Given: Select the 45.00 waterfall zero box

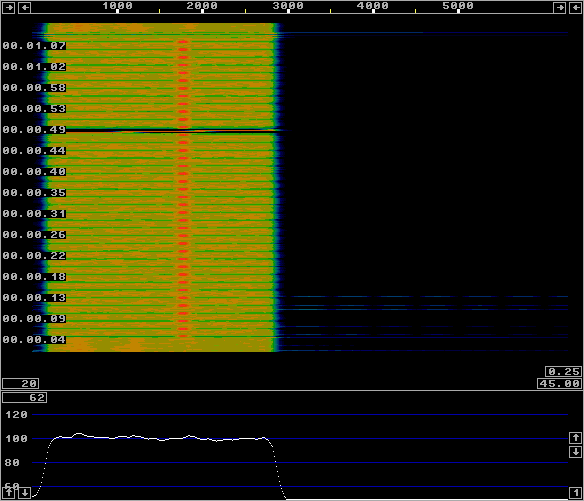Looking at the screenshot, I should point(559,383).
